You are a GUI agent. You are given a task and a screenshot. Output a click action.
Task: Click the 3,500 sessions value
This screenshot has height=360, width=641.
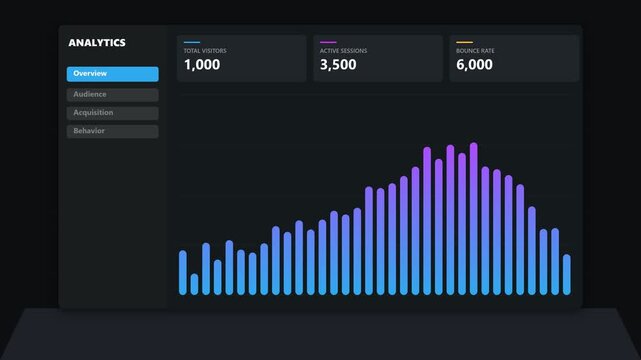coord(338,65)
